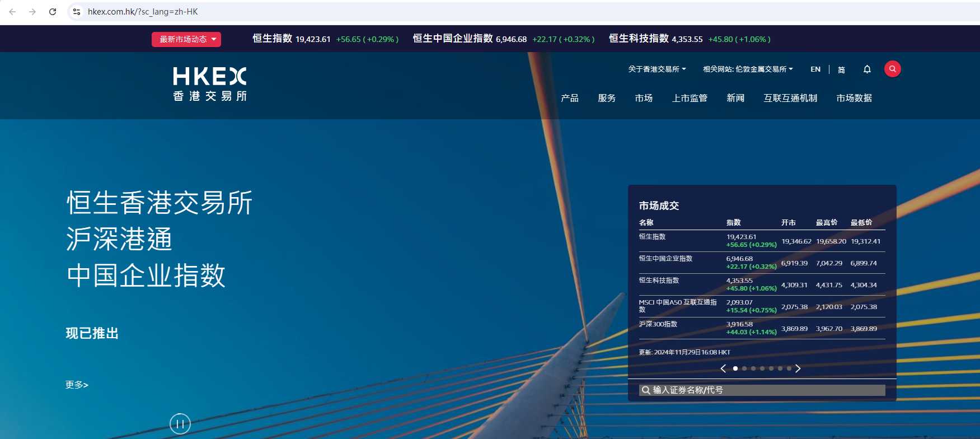Click the low value 6,899.74
The image size is (980, 439).
click(864, 263)
